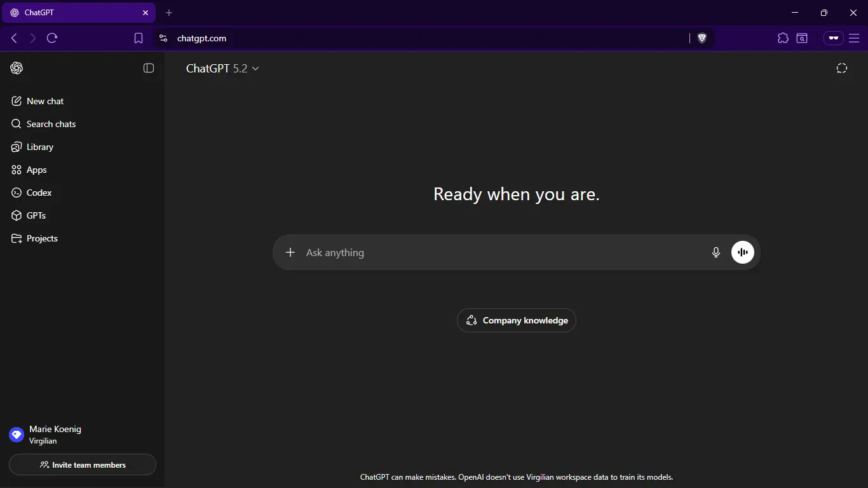Viewport: 868px width, 488px height.
Task: Click the microphone dictation icon
Action: pos(716,252)
